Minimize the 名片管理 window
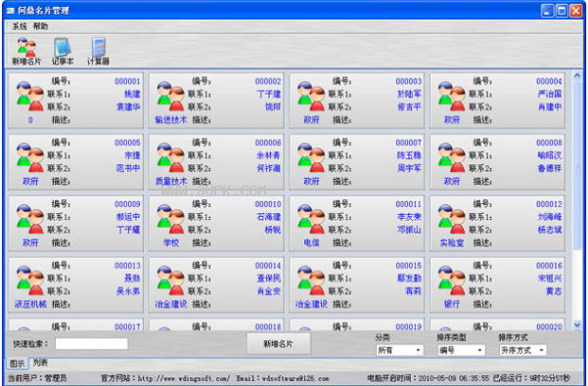Image resolution: width=588 pixels, height=386 pixels. (x=547, y=11)
